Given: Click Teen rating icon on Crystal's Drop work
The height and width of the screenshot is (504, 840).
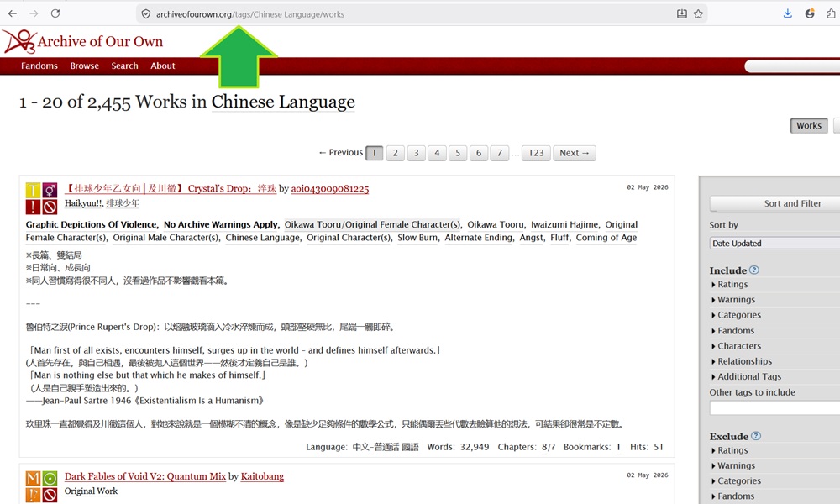Looking at the screenshot, I should pos(34,190).
